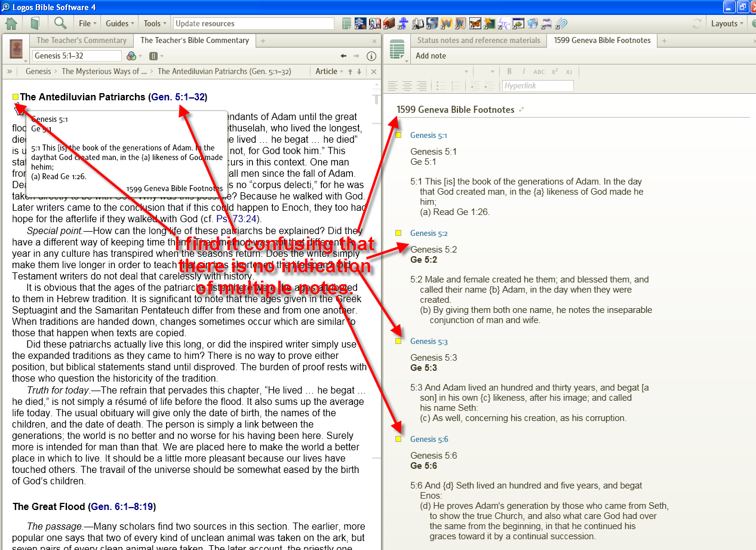
Task: Switch to The Teacher's Commentary tab
Action: point(82,41)
